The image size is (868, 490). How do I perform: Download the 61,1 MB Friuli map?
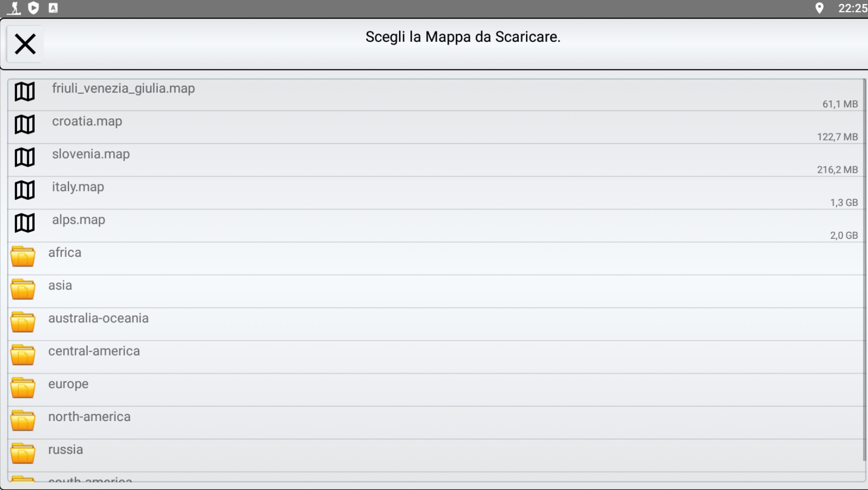[436, 95]
